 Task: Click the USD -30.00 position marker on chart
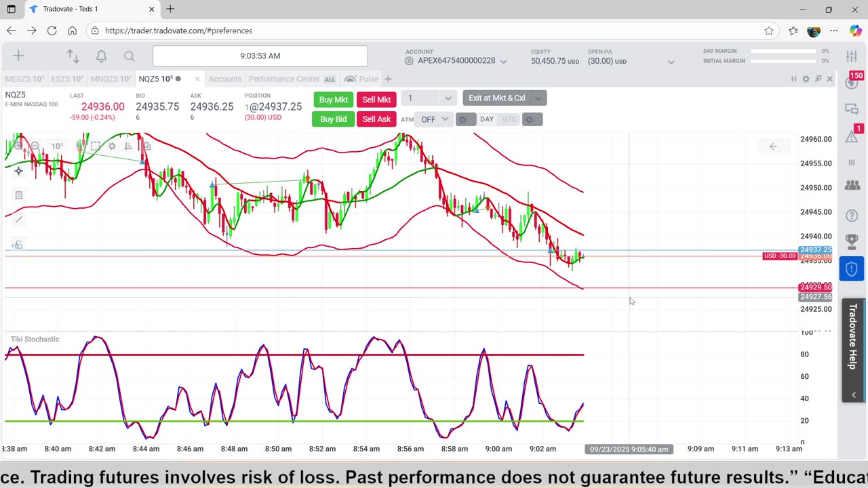(779, 256)
